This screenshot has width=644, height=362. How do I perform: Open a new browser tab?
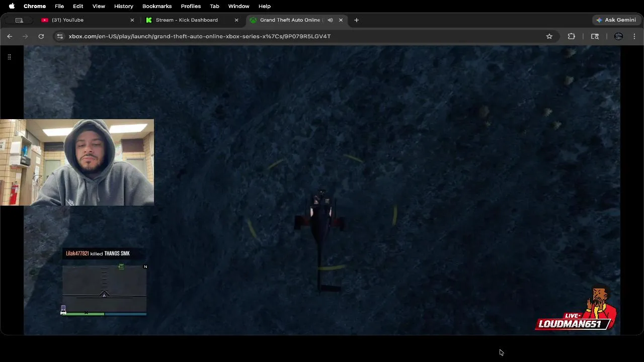356,20
